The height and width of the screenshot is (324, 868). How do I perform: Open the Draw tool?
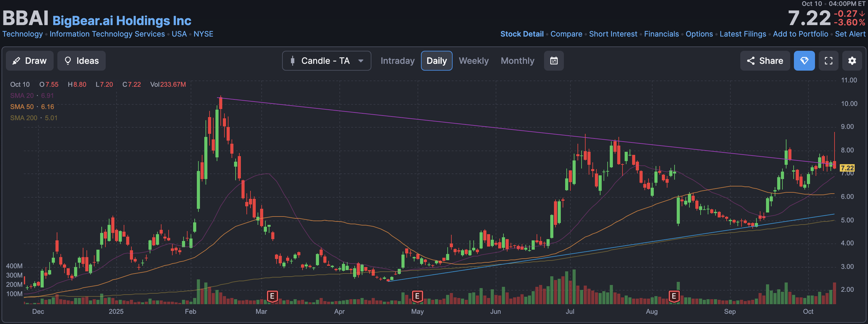click(x=30, y=61)
